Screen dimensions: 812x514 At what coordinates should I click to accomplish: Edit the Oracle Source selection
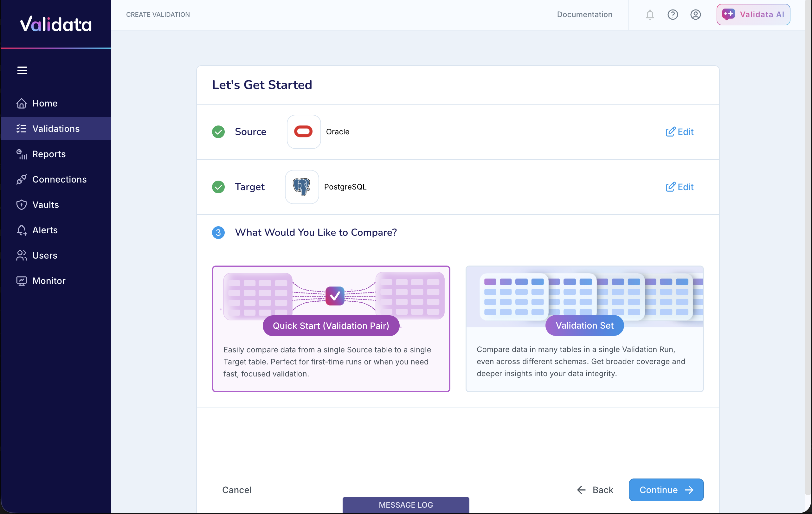[x=680, y=132]
